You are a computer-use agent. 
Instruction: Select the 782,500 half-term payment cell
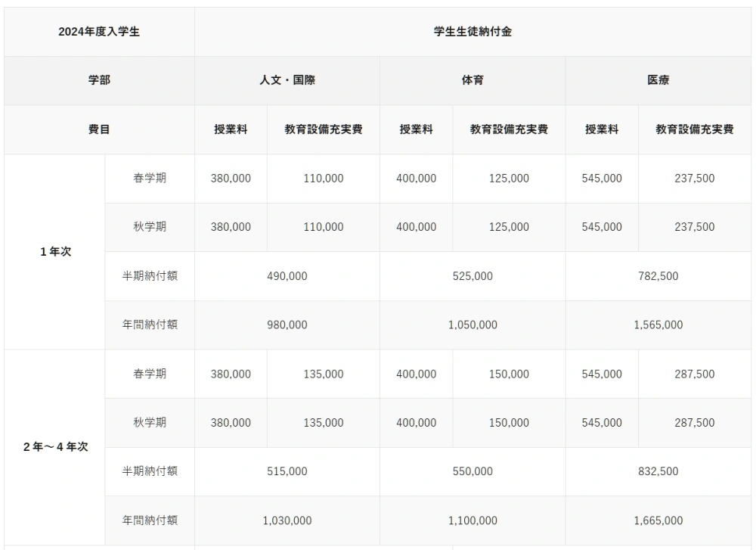658,276
